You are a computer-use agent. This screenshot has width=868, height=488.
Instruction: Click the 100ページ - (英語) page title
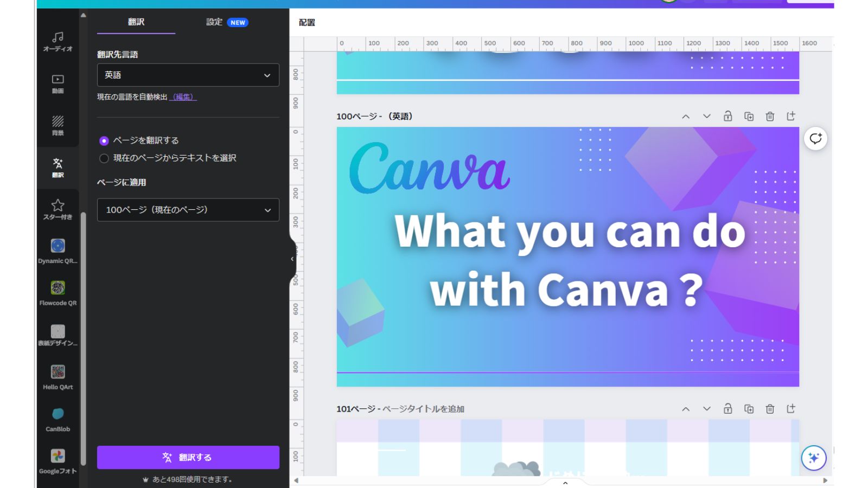click(374, 116)
